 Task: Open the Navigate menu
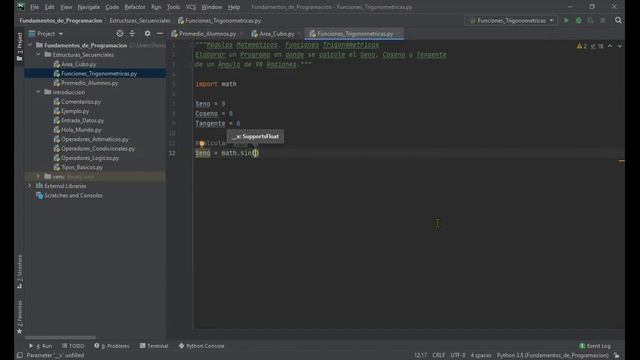tap(88, 7)
